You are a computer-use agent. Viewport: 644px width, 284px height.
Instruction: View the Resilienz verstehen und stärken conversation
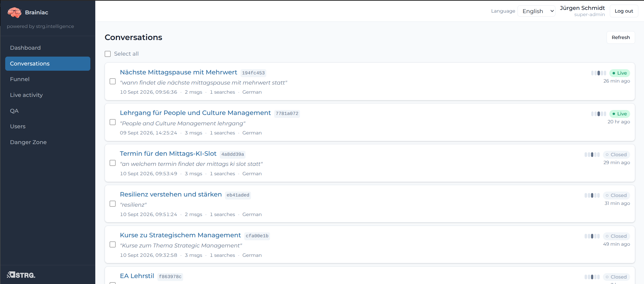point(171,194)
